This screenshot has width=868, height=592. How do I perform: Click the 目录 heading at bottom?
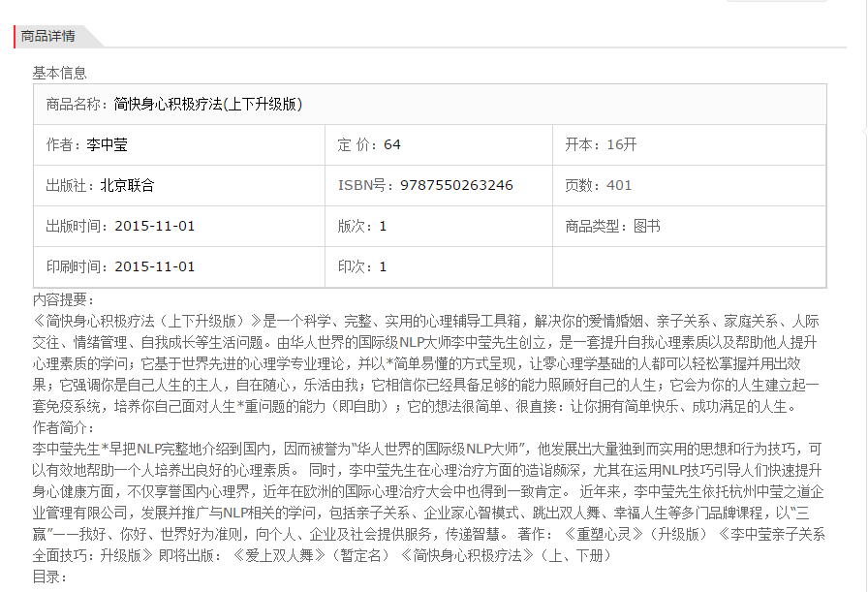click(50, 576)
